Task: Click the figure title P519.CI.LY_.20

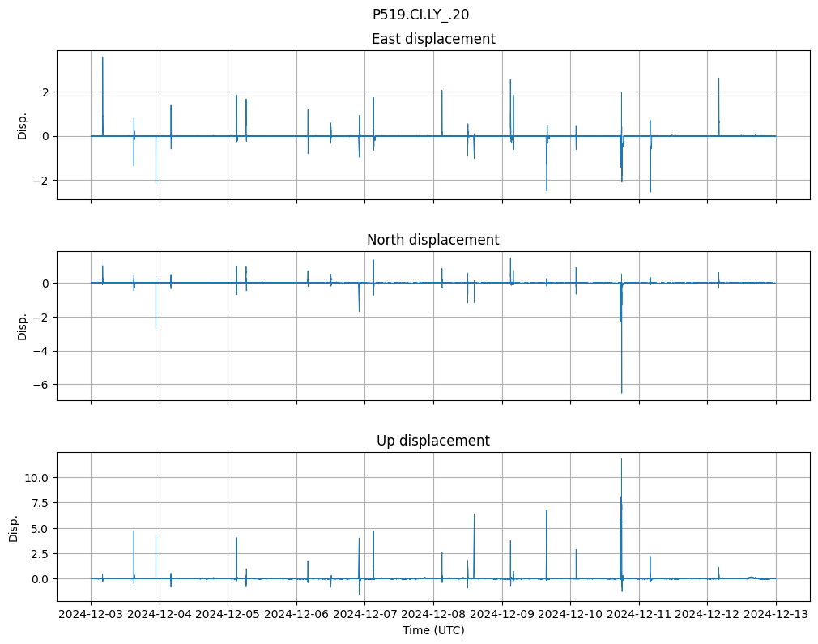Action: pos(420,15)
